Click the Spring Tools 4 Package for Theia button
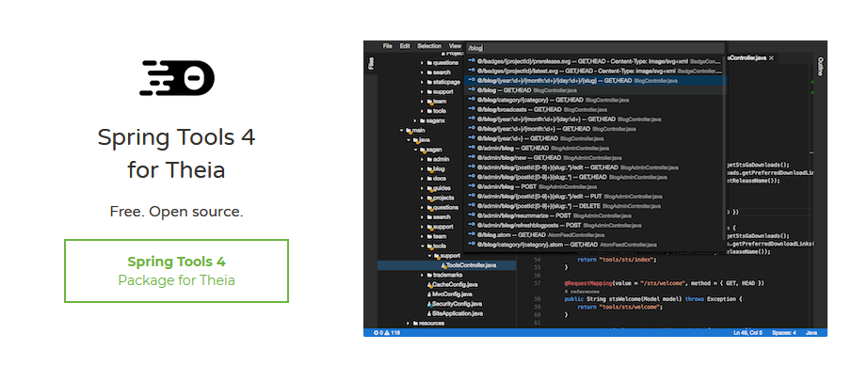The image size is (868, 366). [176, 271]
